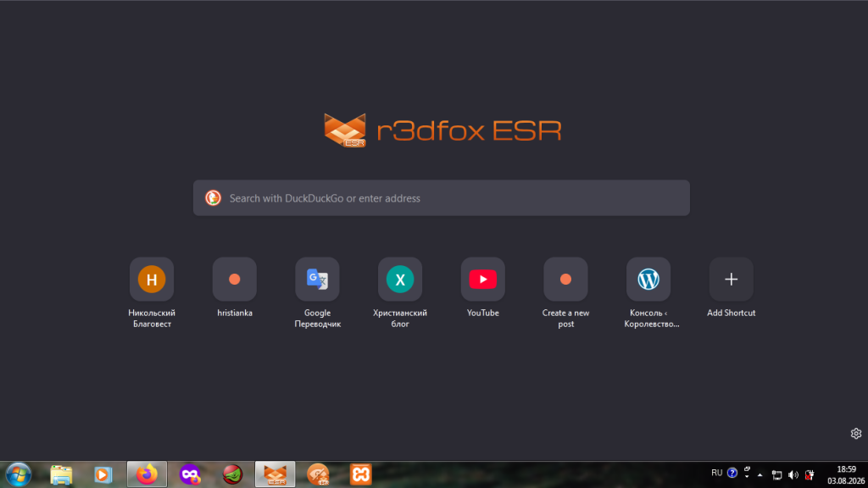Open the hristianka shortcut tile
Image resolution: width=868 pixels, height=488 pixels.
(234, 280)
